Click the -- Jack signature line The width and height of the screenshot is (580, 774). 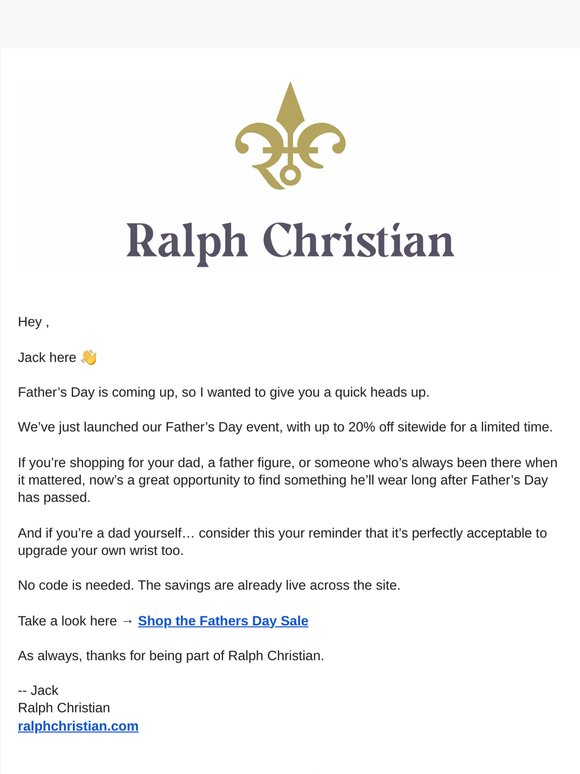click(38, 690)
